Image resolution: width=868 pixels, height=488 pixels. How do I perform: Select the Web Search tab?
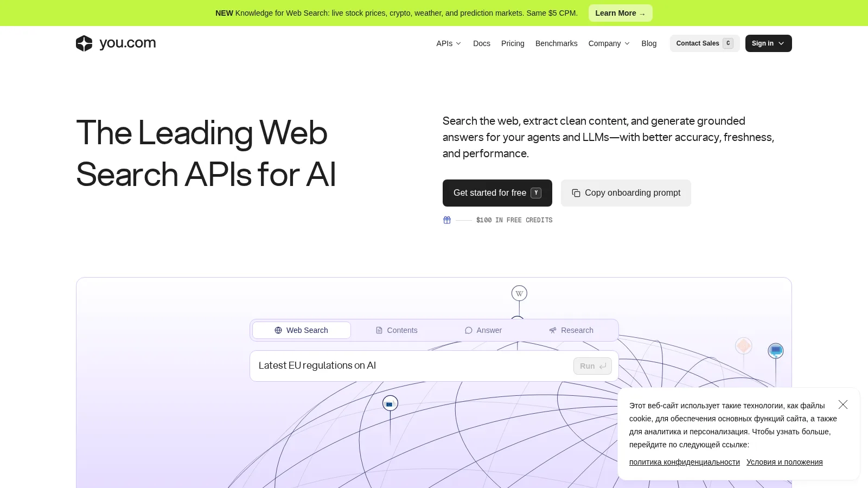click(x=302, y=330)
